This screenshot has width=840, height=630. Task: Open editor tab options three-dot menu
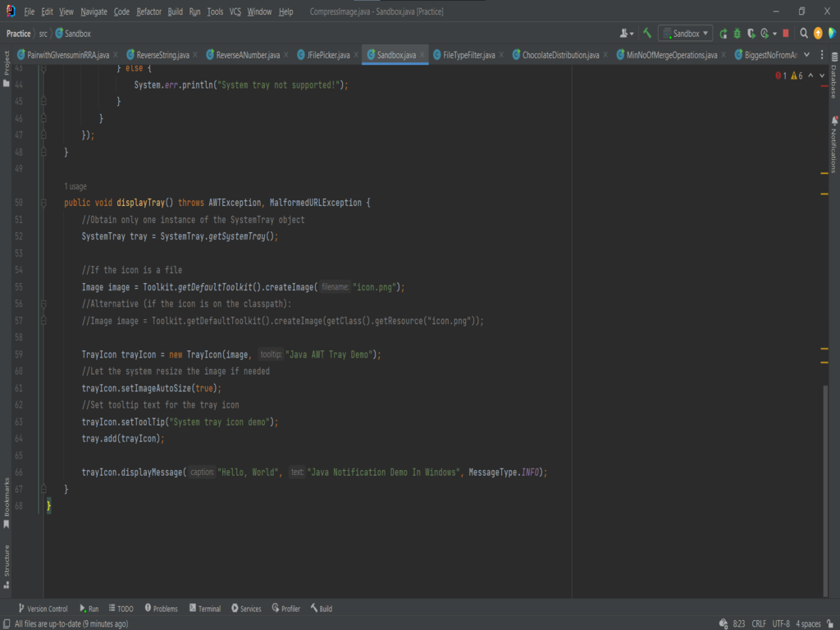(822, 55)
